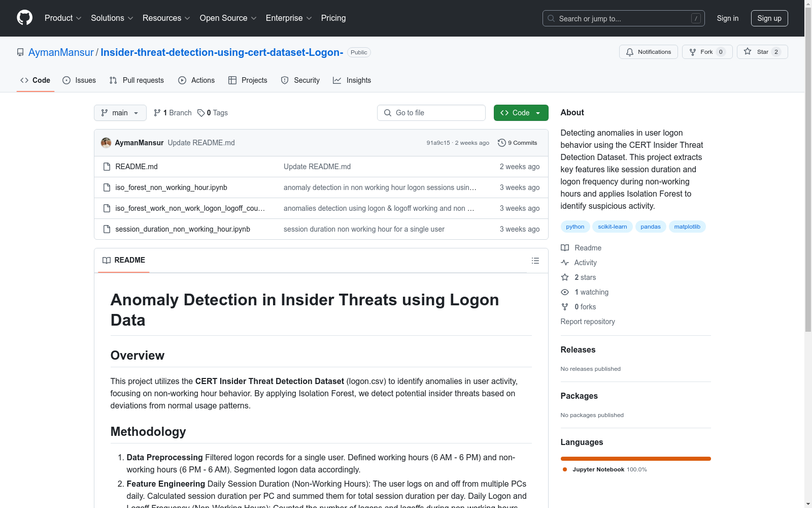Expand the Product menu

(x=63, y=18)
